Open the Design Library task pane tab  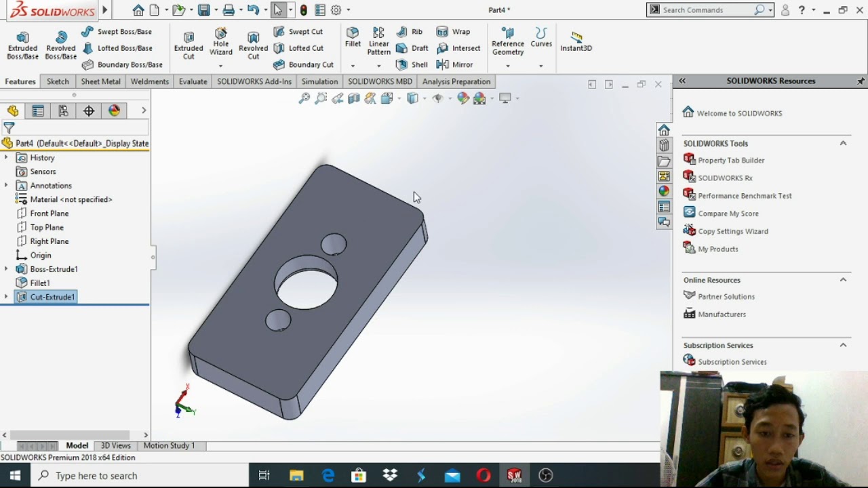[x=664, y=145]
